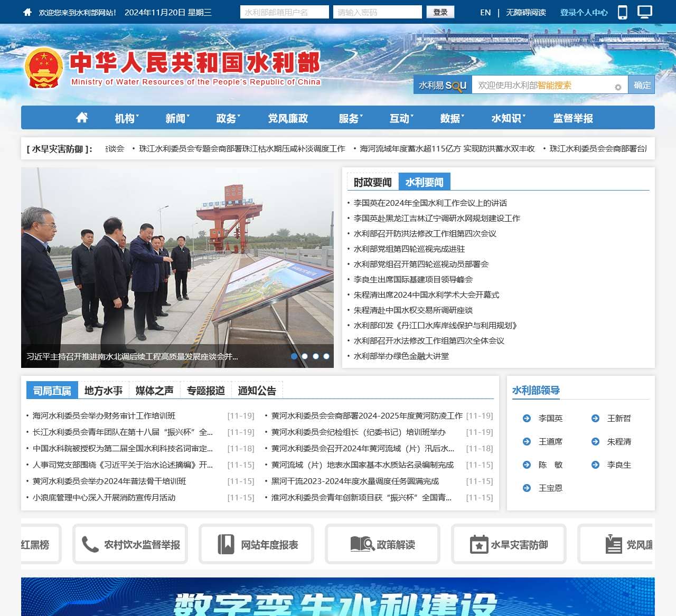676x616 pixels.
Task: Click the desktop monitor icon
Action: tap(645, 12)
